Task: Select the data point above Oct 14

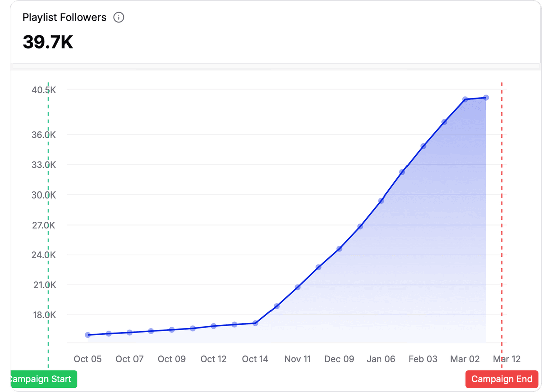Action: [x=255, y=323]
